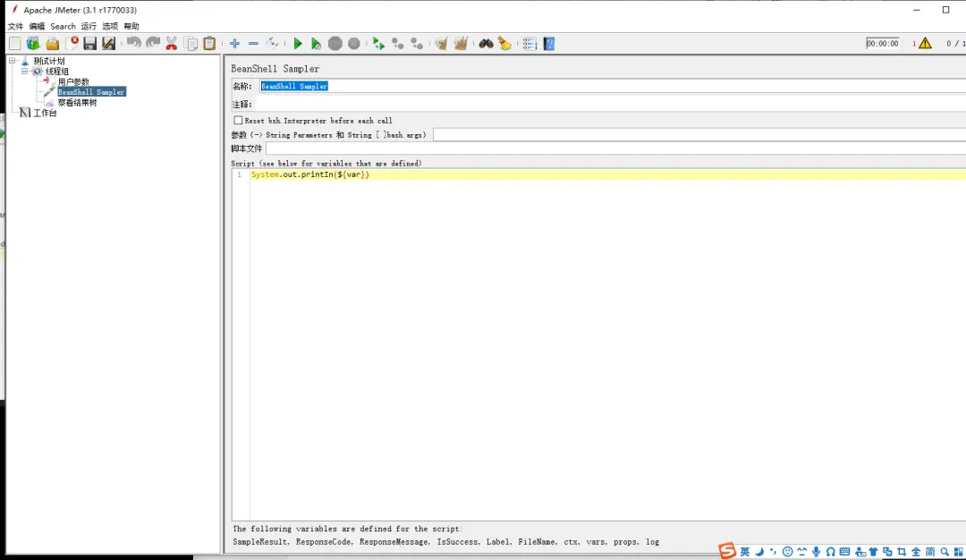The width and height of the screenshot is (966, 560).
Task: Click the 00:00:00 elapsed timer
Action: 882,43
